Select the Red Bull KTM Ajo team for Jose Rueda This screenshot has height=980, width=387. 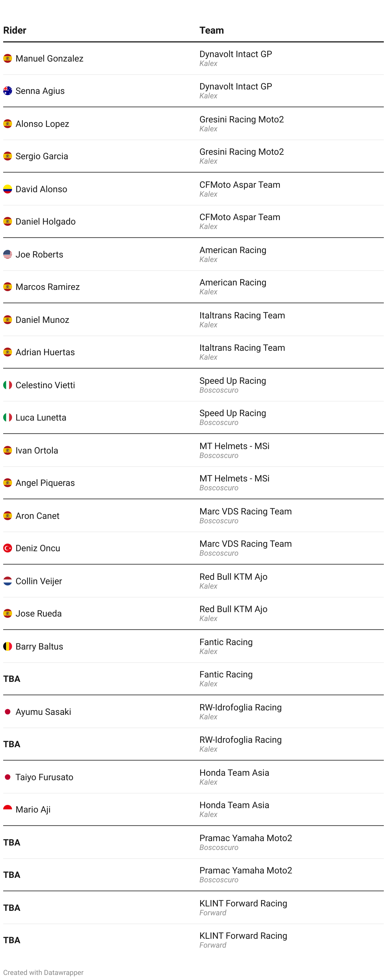[233, 609]
